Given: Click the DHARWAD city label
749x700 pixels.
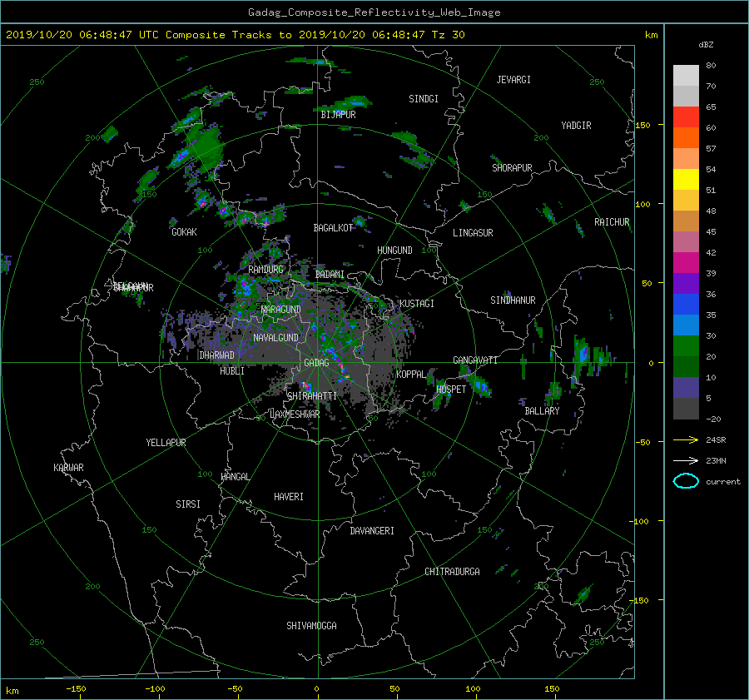Looking at the screenshot, I should pos(217,355).
